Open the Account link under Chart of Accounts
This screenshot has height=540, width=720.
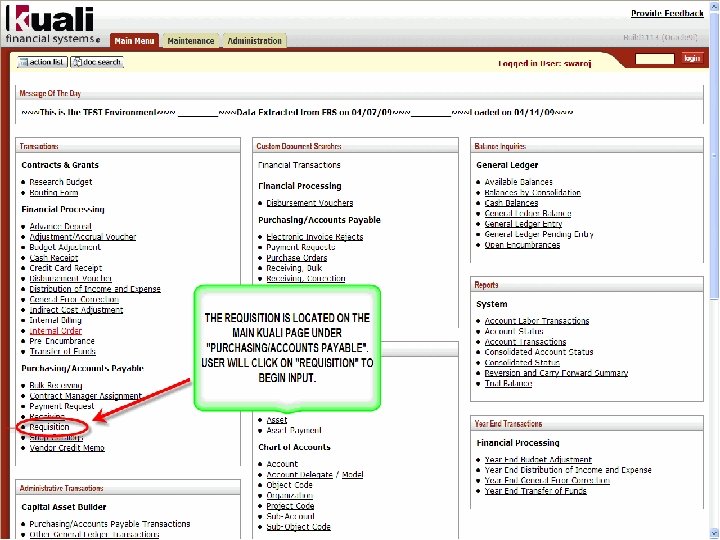[282, 464]
